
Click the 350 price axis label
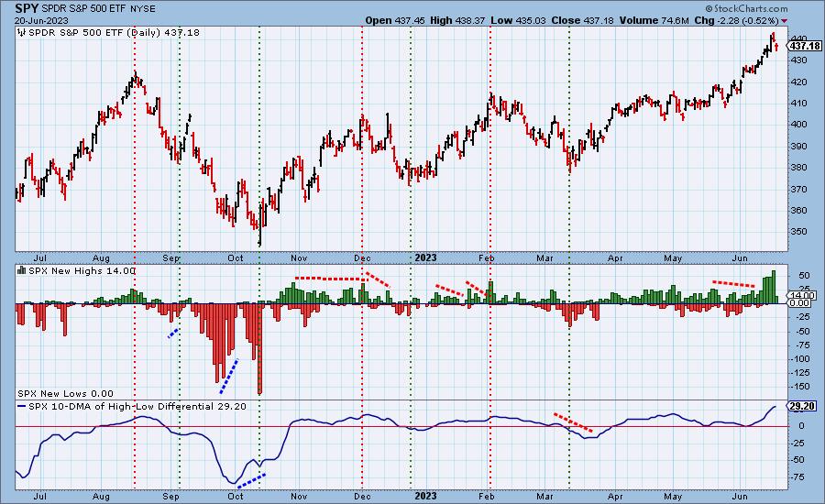click(x=798, y=232)
